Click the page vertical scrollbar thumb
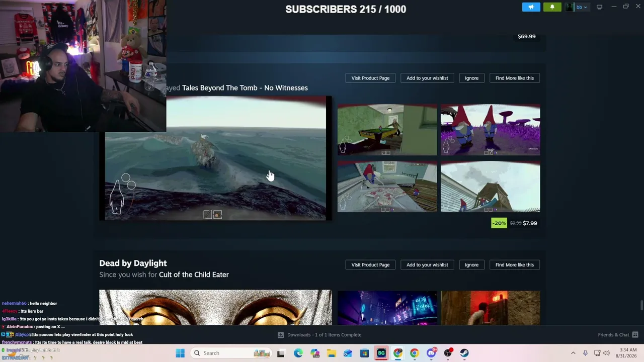The width and height of the screenshot is (644, 362). (641, 306)
